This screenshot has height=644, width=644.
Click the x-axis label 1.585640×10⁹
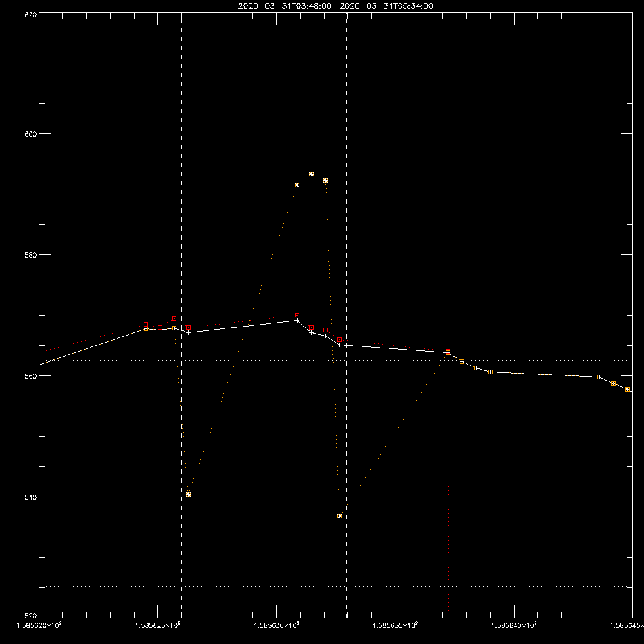coord(514,625)
